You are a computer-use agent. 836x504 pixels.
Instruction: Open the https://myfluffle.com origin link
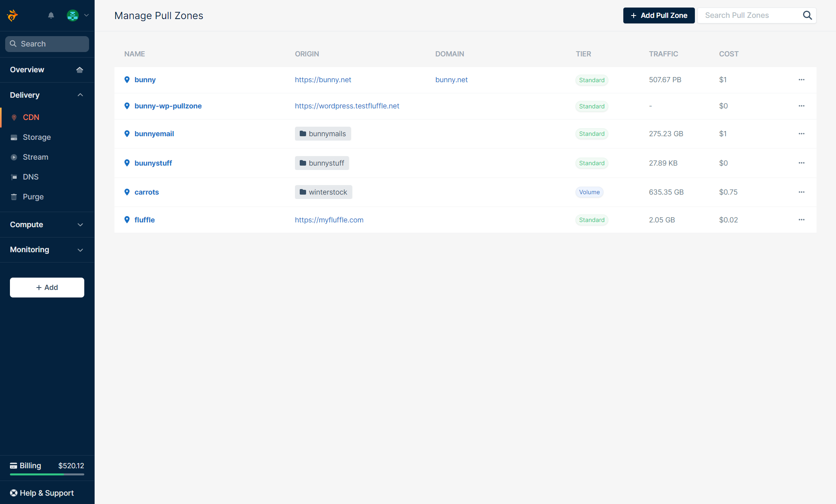(x=329, y=220)
